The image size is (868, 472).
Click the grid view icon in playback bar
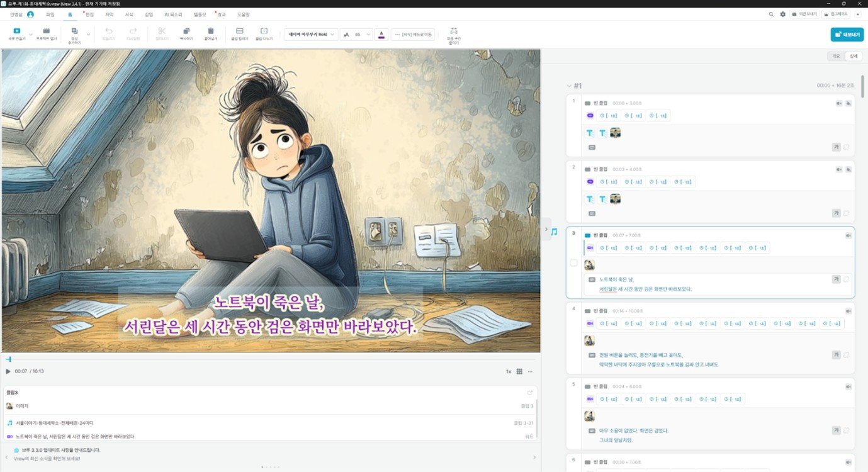(x=519, y=371)
